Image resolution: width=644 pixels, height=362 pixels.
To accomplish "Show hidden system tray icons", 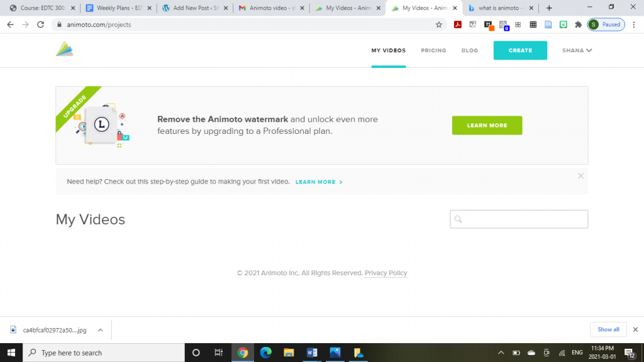I will click(501, 353).
